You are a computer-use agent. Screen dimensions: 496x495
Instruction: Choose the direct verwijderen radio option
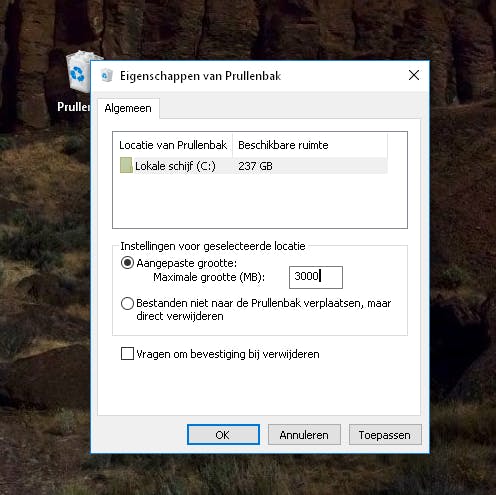click(x=127, y=304)
